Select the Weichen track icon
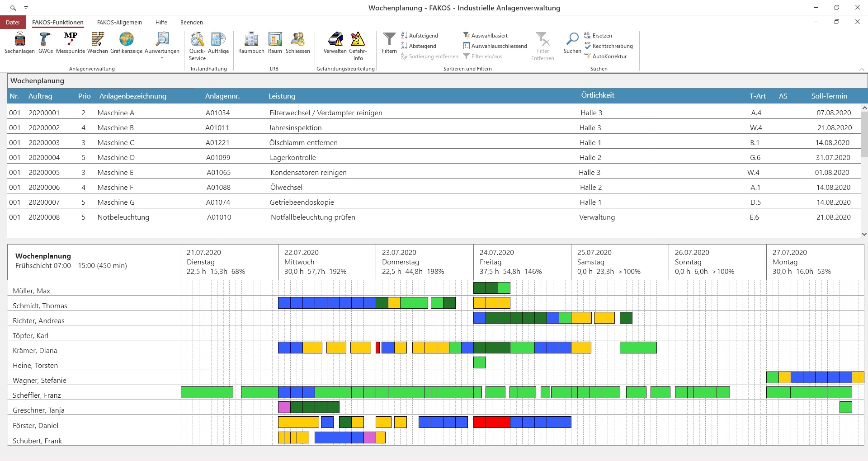Screen dimensions: 868x461 tap(97, 40)
